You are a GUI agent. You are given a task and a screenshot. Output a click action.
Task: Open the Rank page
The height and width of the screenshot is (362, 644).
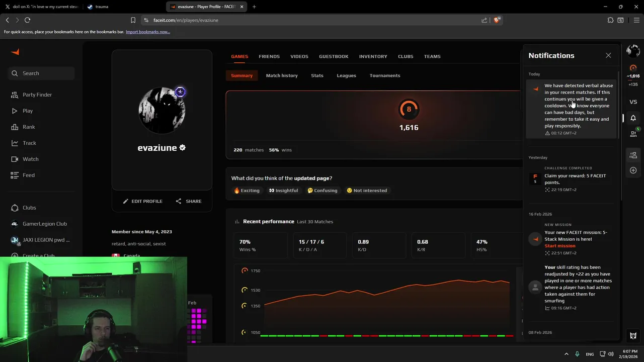[23, 127]
